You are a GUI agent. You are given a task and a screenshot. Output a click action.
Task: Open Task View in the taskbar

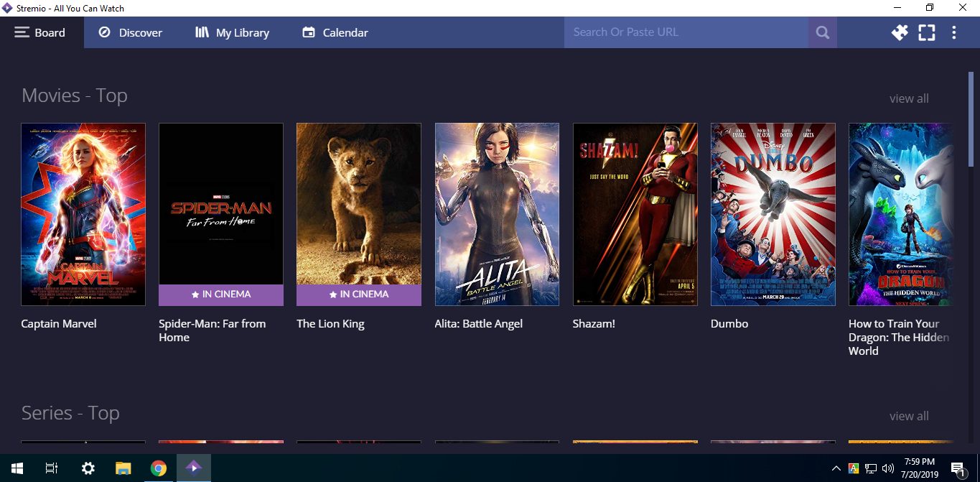point(52,468)
